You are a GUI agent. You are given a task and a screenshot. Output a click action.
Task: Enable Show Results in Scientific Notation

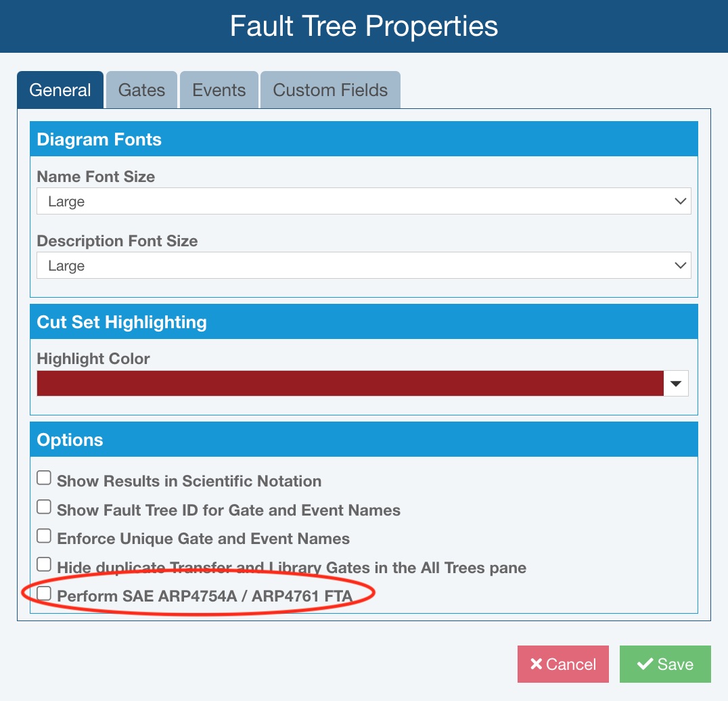click(44, 478)
